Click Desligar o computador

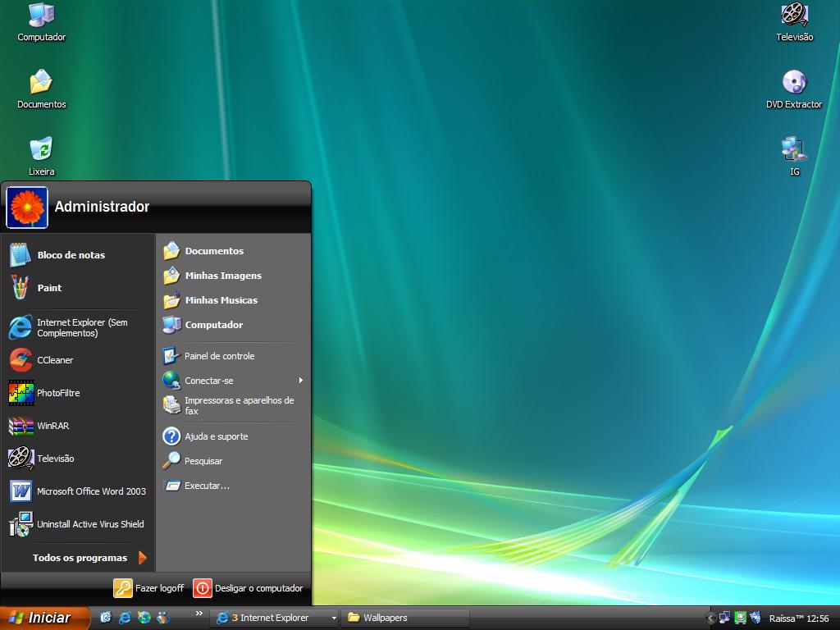pyautogui.click(x=250, y=588)
